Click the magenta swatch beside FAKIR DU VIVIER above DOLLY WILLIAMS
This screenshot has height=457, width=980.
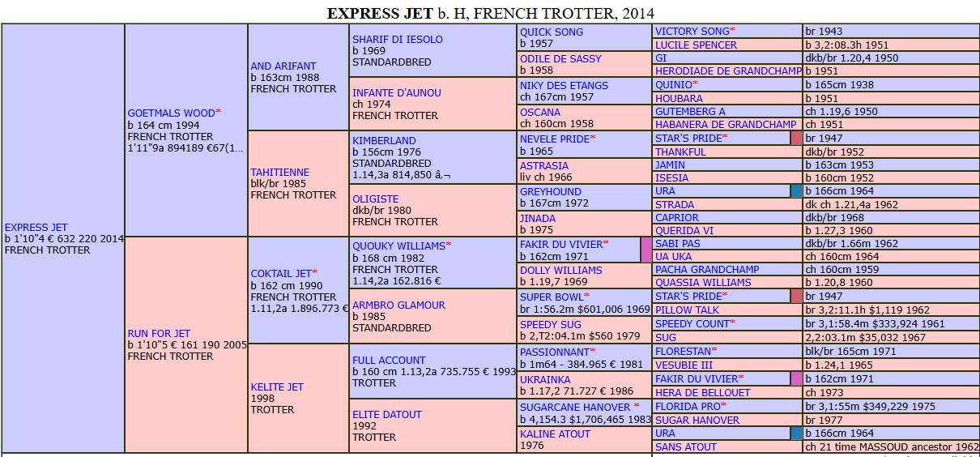(x=646, y=250)
